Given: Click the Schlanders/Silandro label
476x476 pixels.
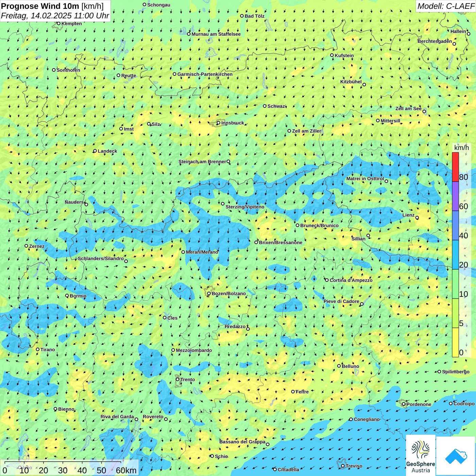Looking at the screenshot, I should click(x=101, y=258).
